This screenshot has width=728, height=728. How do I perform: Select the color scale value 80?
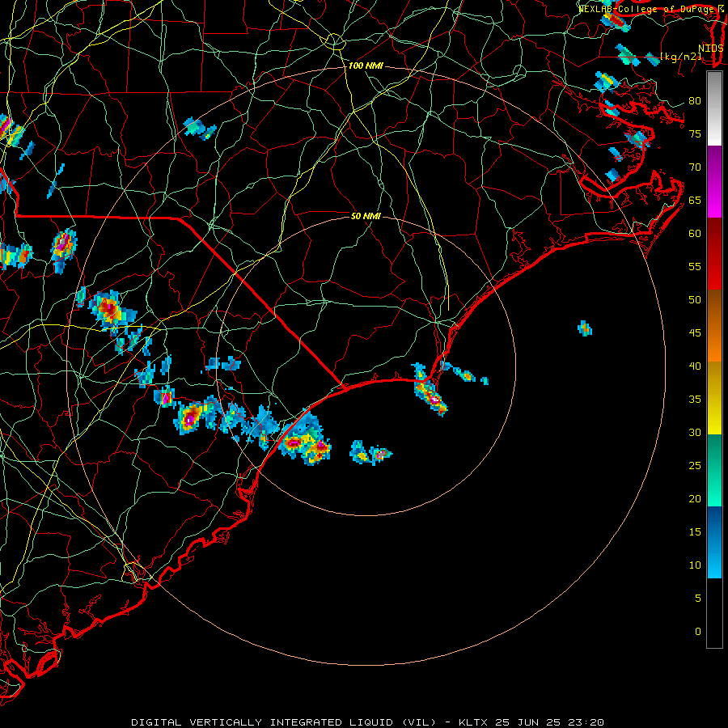coord(695,101)
